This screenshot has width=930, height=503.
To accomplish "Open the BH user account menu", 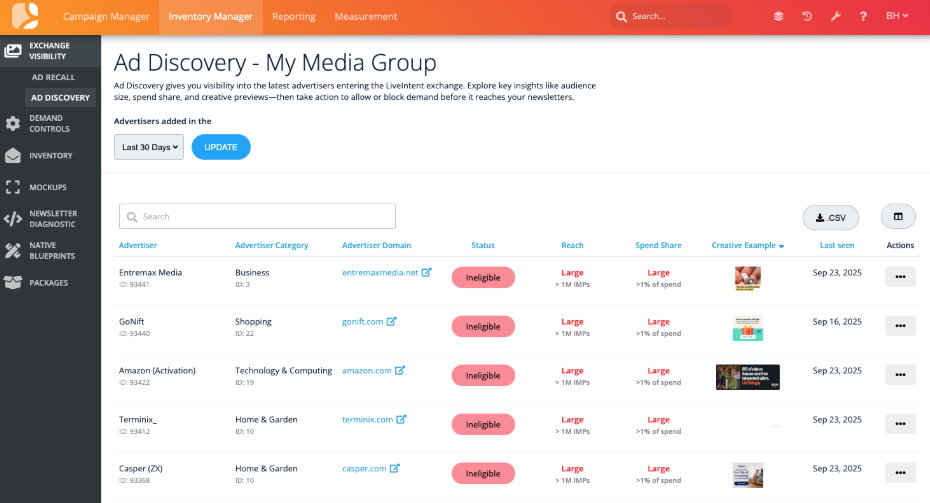I will tap(898, 17).
